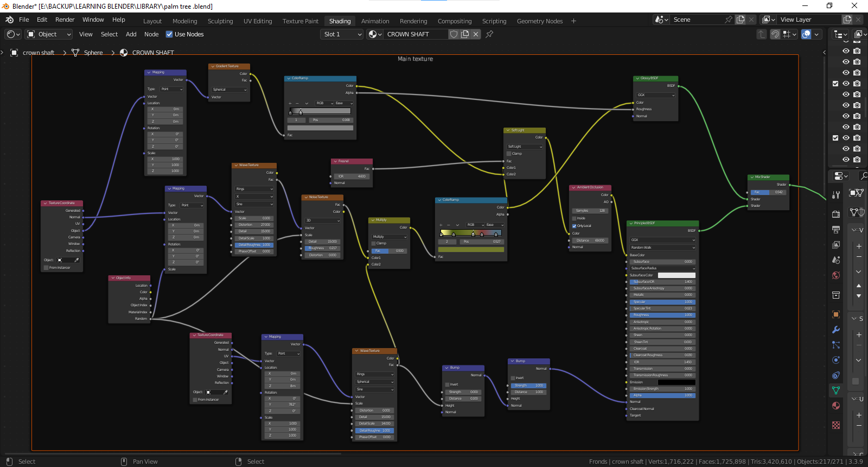Toggle Inside checkbox in Ambient Occlusion node
Screen dimensions: 868x467
point(574,218)
